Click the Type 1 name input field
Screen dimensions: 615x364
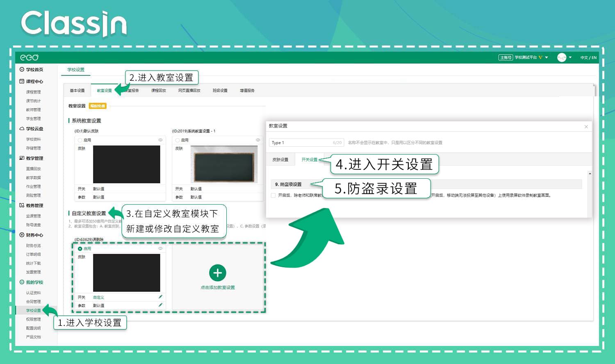coord(307,143)
